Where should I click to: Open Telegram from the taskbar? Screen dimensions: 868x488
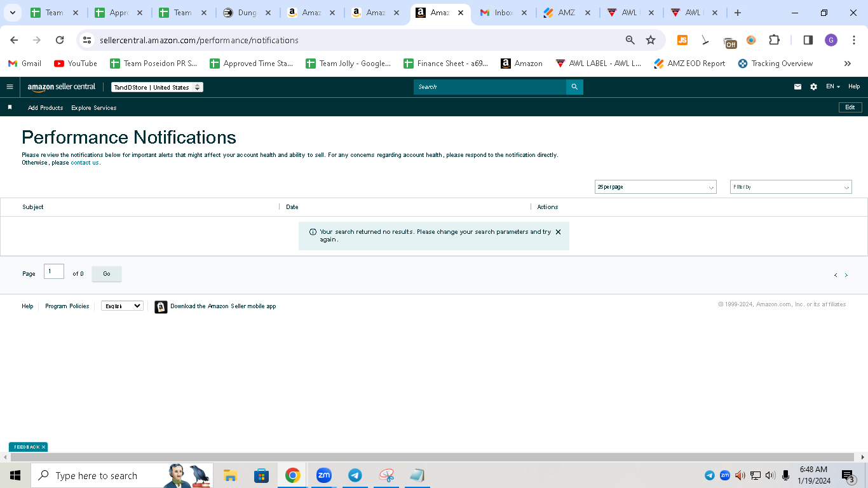tap(355, 475)
